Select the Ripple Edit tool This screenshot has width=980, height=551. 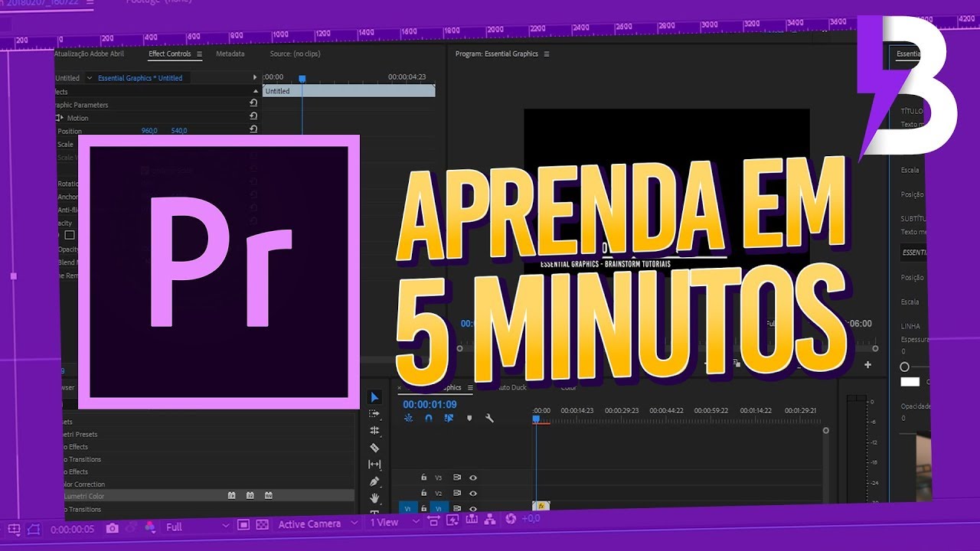click(x=374, y=431)
